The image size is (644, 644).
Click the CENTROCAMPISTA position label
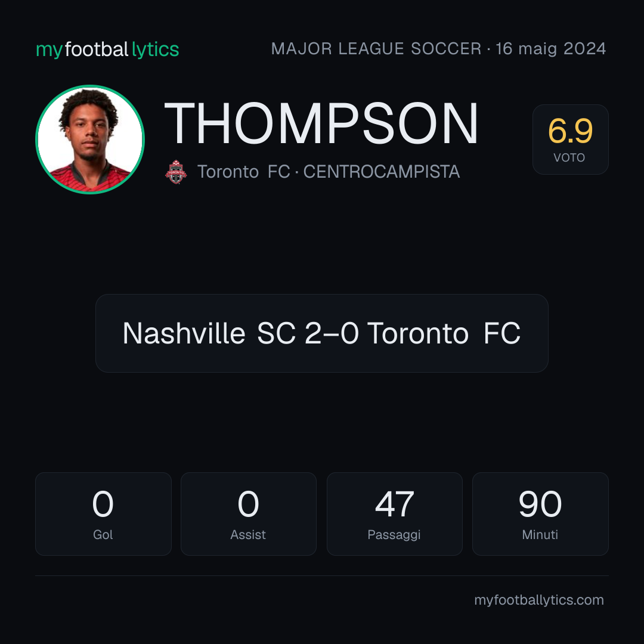coord(382,172)
